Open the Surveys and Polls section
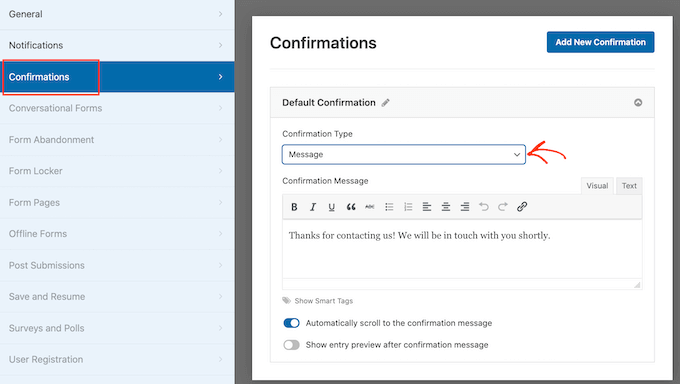Viewport: 680px width, 384px height. (117, 328)
